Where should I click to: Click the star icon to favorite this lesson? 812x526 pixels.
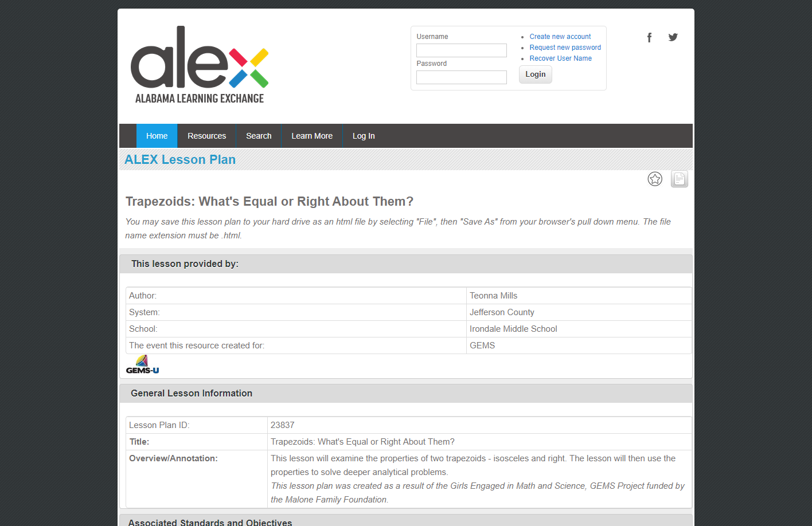point(655,179)
